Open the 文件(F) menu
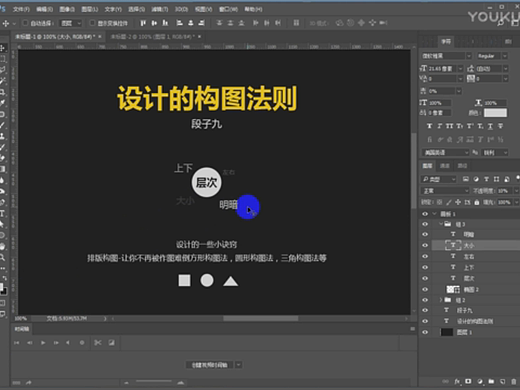 tap(21, 9)
